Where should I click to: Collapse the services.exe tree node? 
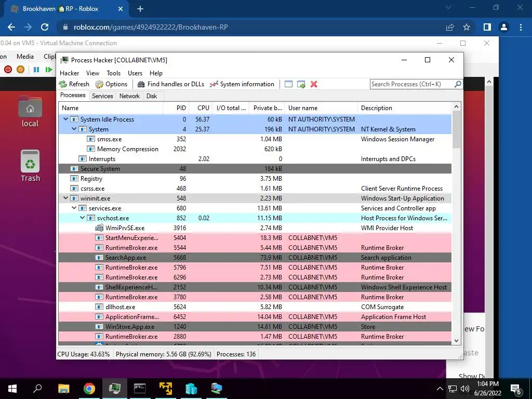[x=74, y=208]
